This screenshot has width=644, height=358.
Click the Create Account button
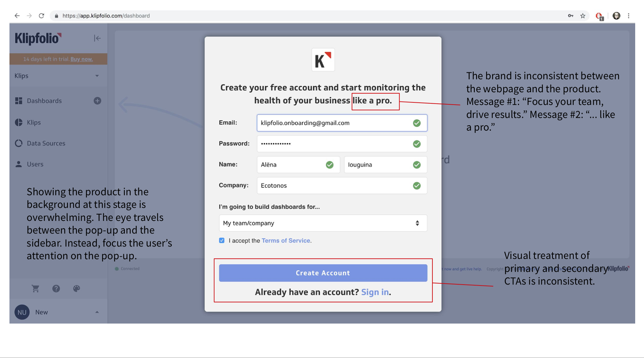click(323, 273)
